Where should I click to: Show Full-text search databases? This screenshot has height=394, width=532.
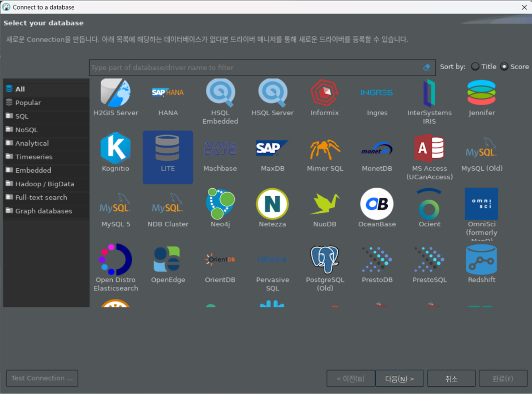coord(46,197)
